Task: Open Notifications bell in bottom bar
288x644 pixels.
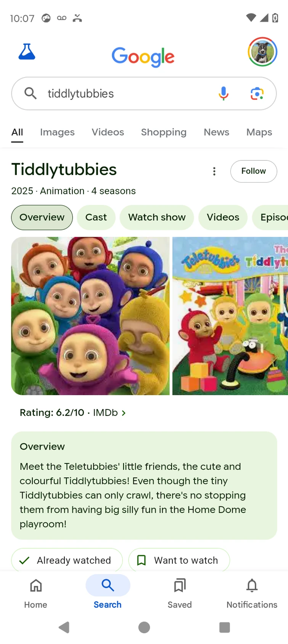Action: pos(252,594)
